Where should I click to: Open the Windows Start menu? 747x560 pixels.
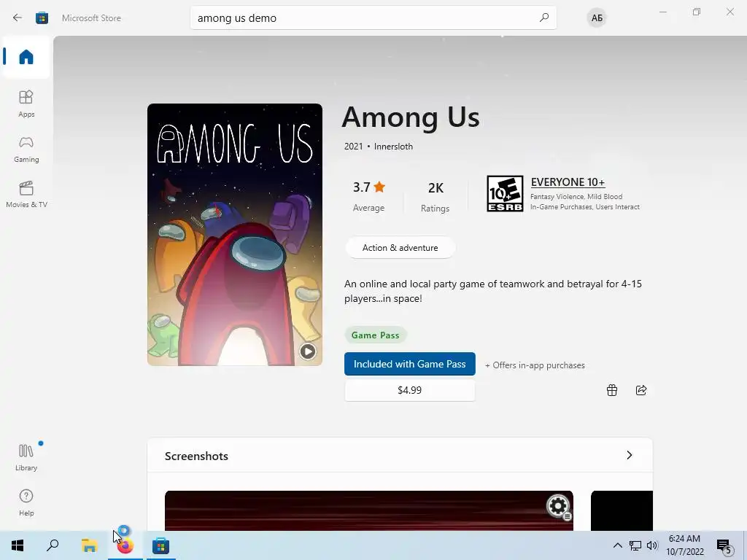click(x=18, y=545)
